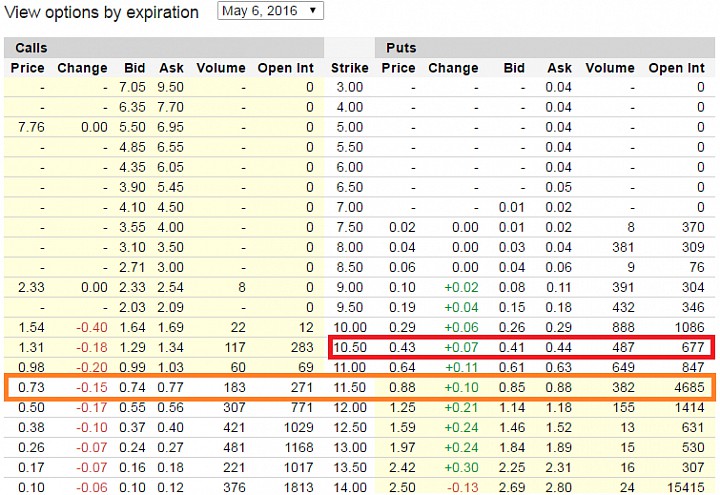Select strike price 8.50
Image resolution: width=720 pixels, height=495 pixels.
349,267
